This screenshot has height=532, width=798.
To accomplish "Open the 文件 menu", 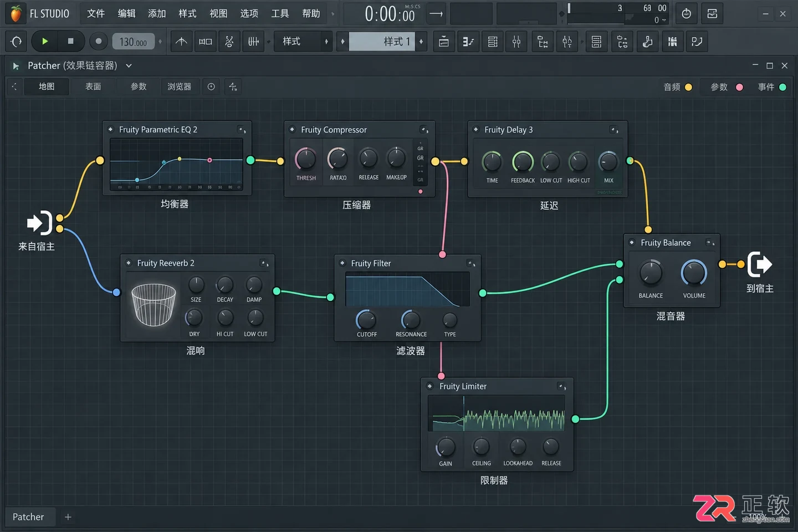I will 96,13.
